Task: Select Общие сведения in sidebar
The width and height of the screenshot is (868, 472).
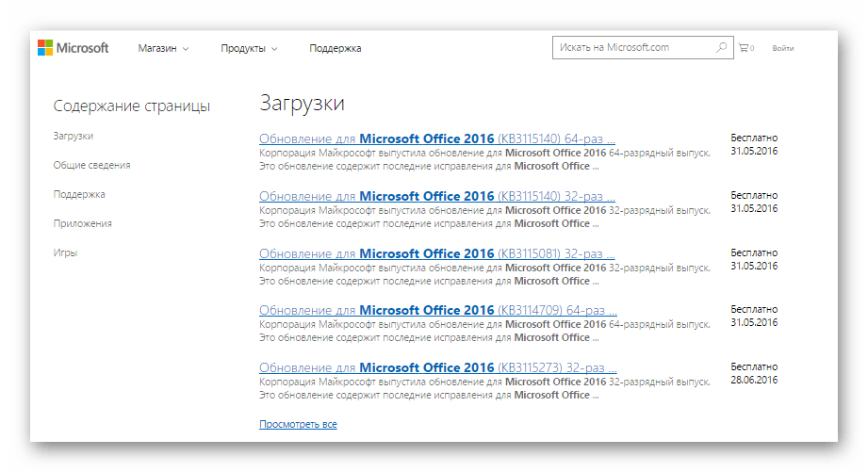Action: pyautogui.click(x=91, y=165)
